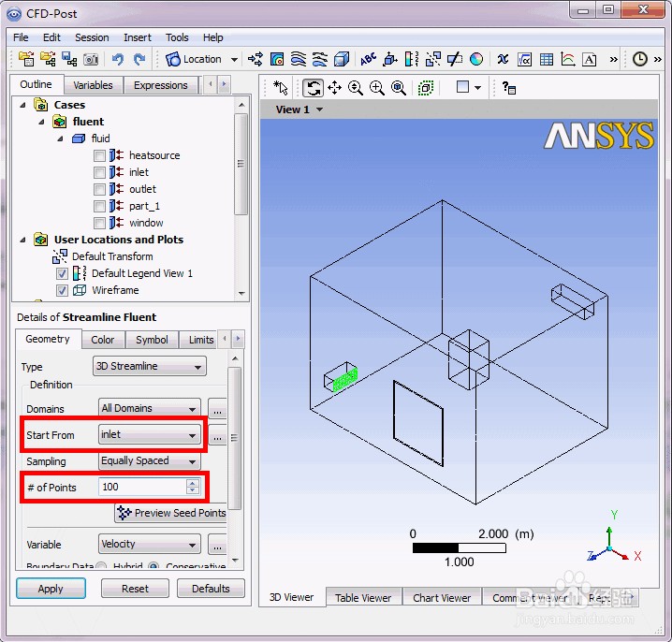Image resolution: width=672 pixels, height=642 pixels.
Task: Click the Reset button
Action: [x=135, y=589]
